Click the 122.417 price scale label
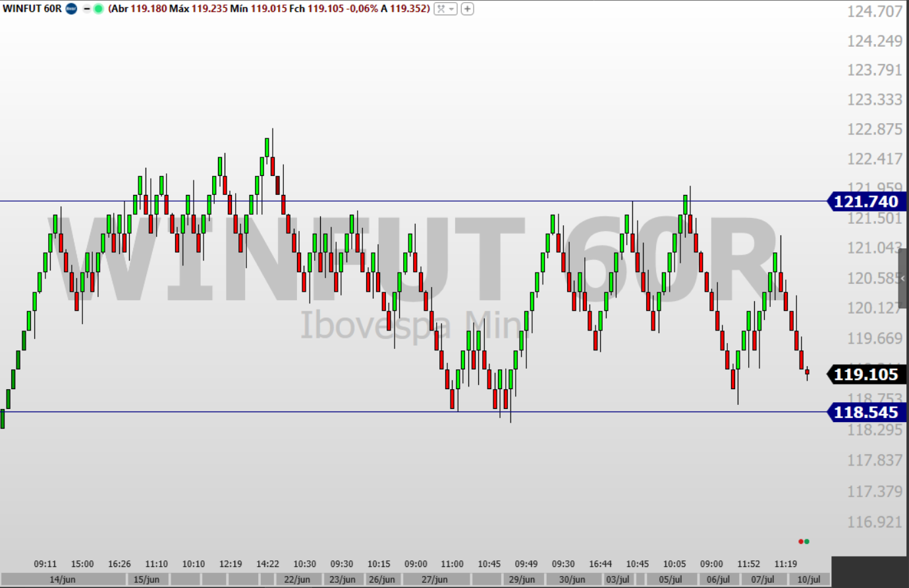 click(875, 159)
